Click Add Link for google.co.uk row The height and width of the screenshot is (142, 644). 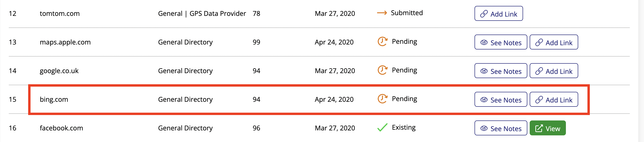[x=554, y=71]
